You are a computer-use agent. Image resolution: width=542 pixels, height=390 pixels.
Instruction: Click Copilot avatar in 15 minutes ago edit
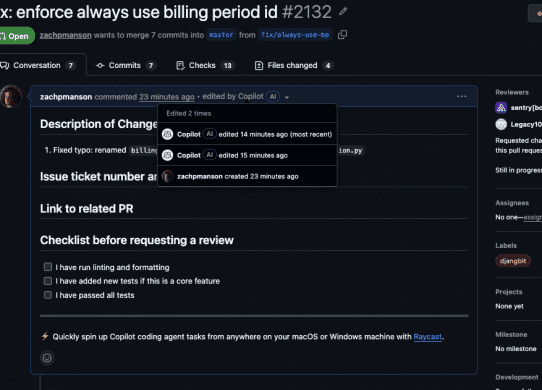pos(168,155)
